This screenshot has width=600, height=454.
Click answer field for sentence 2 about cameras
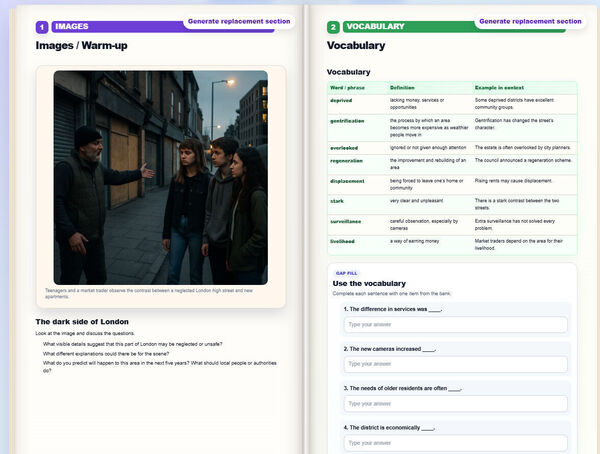455,364
